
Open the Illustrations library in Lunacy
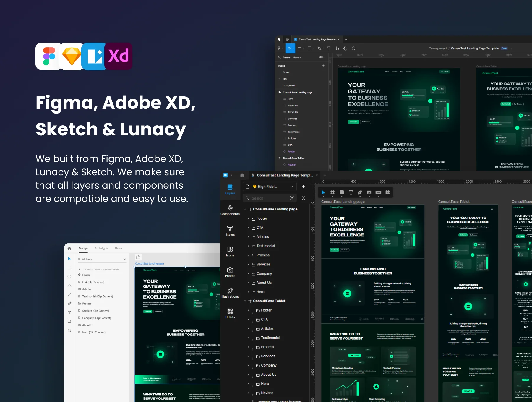(x=230, y=293)
